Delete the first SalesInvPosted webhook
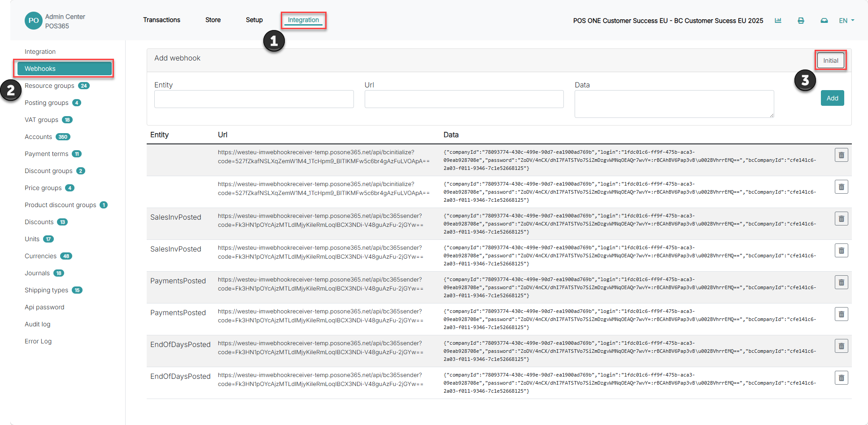 [841, 219]
